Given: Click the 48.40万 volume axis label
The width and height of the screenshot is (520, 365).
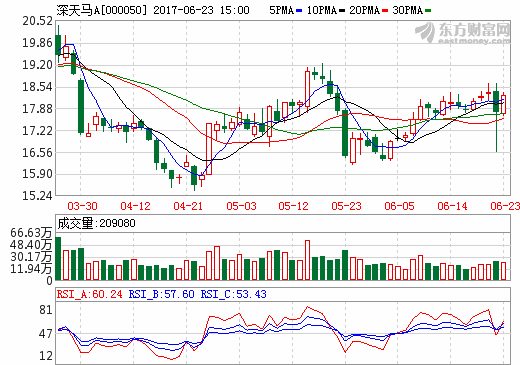Looking at the screenshot, I should coord(31,245).
